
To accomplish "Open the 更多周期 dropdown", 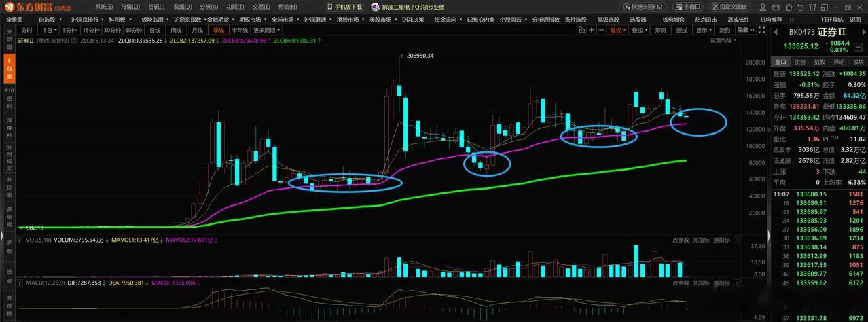I will [x=267, y=30].
